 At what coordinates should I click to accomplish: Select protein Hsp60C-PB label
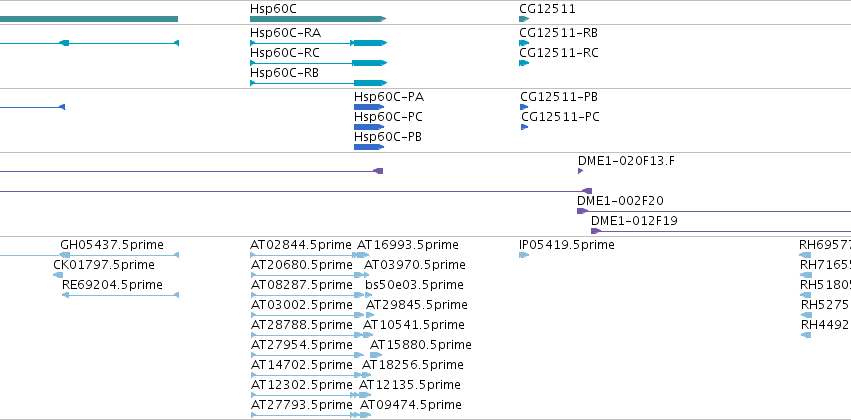pyautogui.click(x=388, y=137)
